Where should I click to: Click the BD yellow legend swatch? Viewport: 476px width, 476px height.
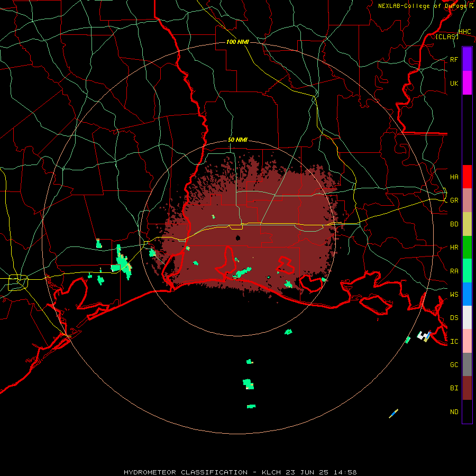[467, 224]
